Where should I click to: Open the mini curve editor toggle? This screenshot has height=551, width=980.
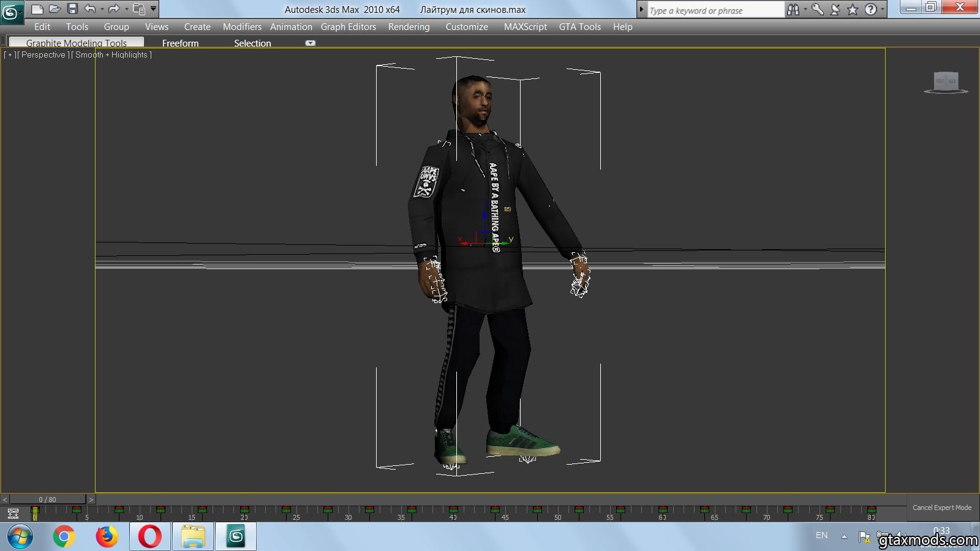(x=13, y=514)
